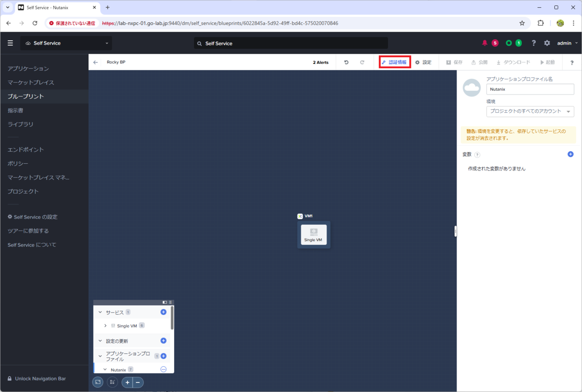Select プロジェクト in the sidebar

[x=23, y=191]
